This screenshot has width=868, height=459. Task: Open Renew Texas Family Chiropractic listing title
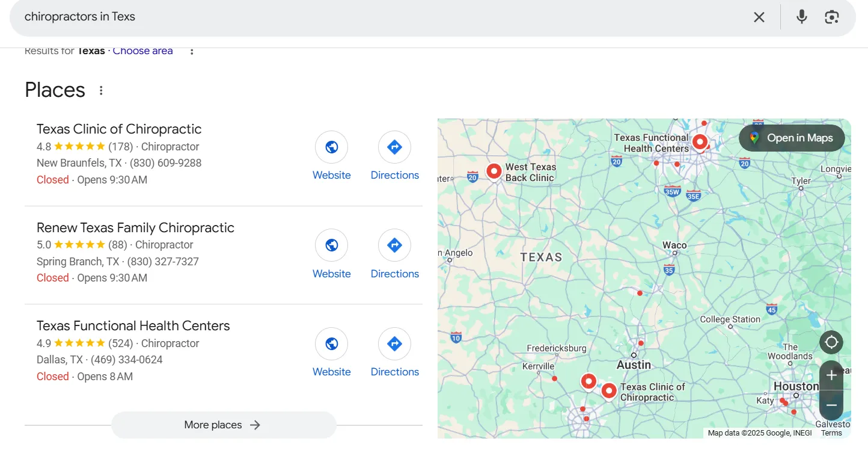(135, 227)
